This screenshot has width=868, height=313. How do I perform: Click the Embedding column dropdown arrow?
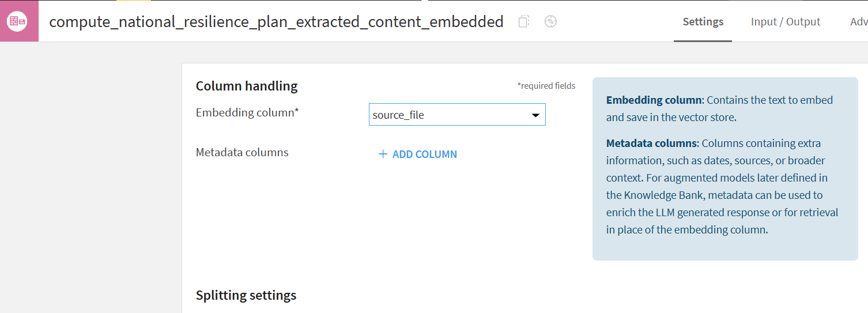535,115
